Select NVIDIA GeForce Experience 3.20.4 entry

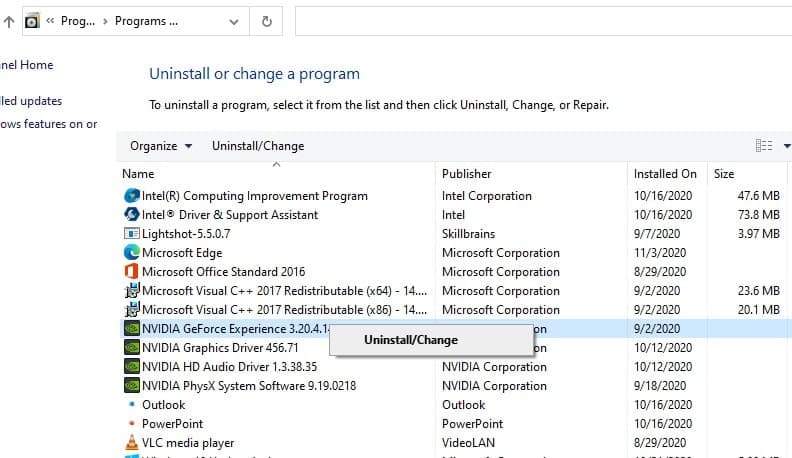[235, 329]
